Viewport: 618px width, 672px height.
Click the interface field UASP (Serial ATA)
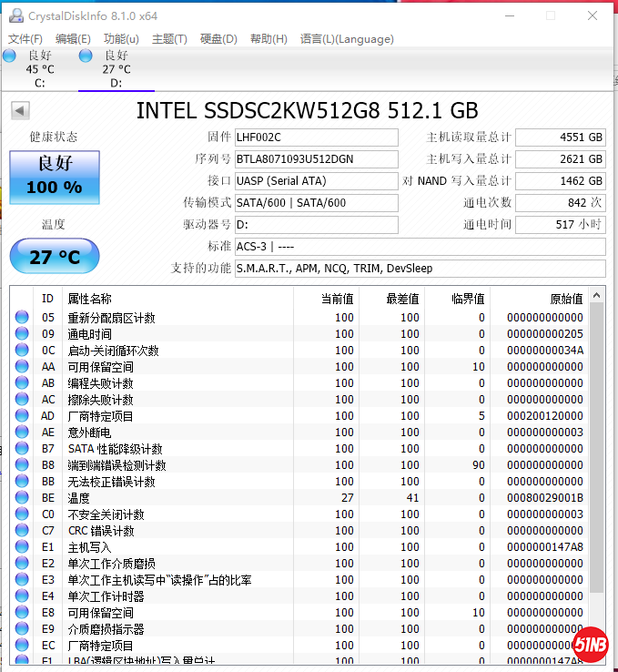tap(317, 181)
